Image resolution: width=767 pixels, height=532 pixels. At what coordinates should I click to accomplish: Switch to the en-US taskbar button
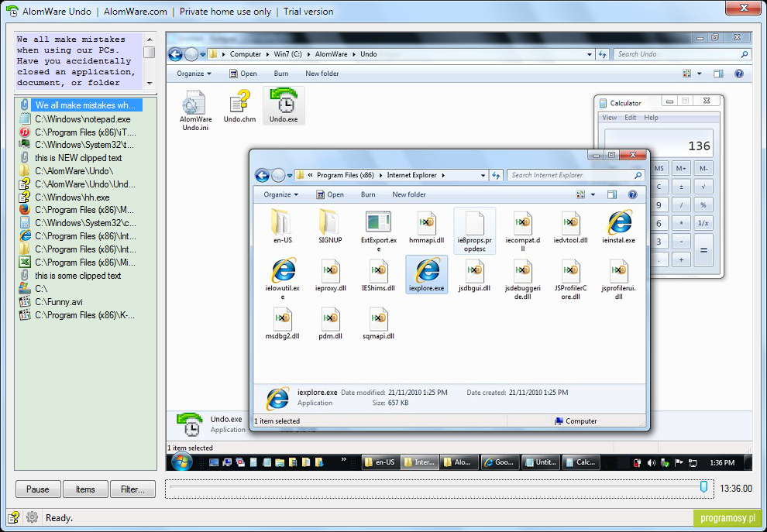(380, 462)
